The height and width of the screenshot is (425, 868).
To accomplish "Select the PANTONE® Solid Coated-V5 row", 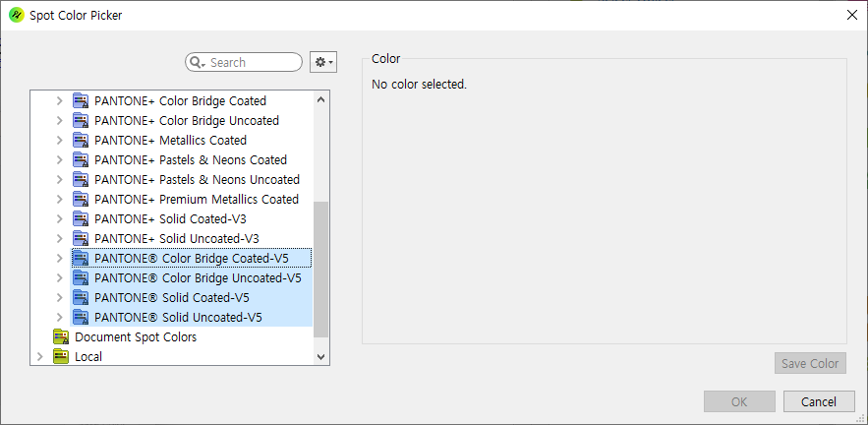I will tap(192, 297).
